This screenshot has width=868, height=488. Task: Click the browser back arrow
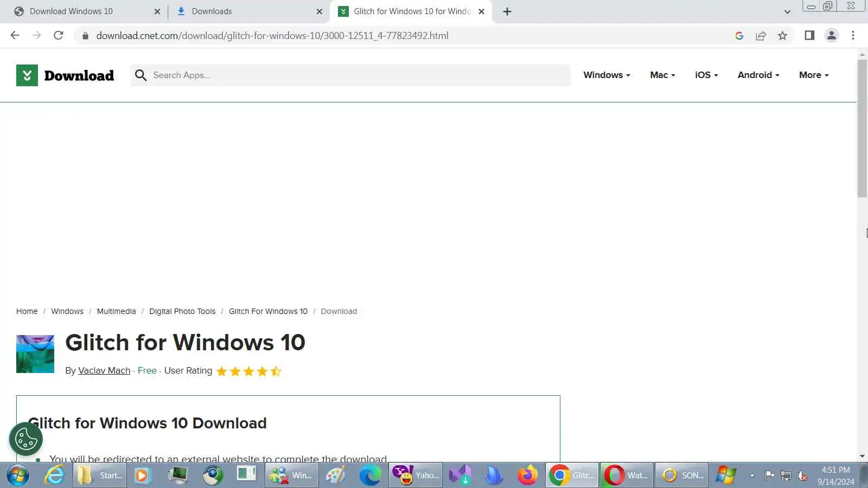[15, 35]
